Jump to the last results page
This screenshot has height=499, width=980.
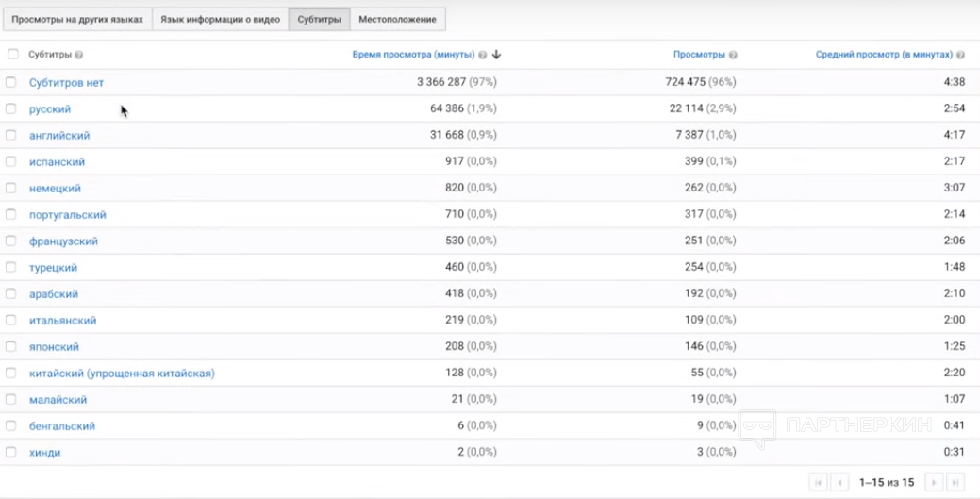coord(955,482)
